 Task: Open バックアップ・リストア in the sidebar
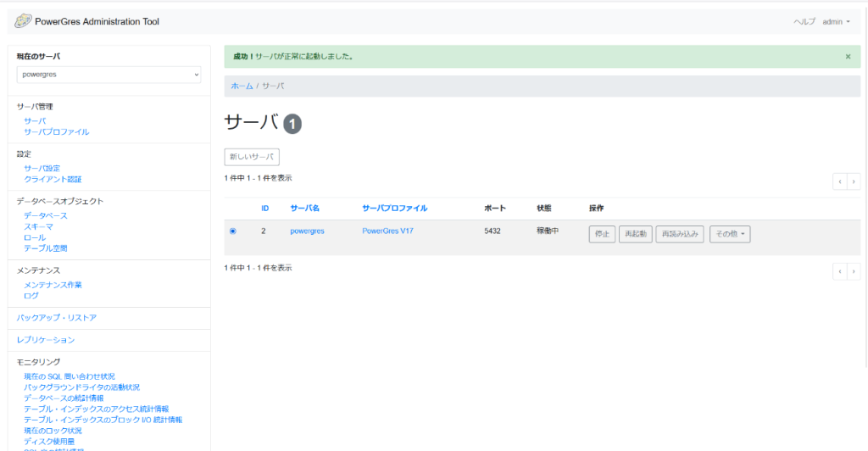pyautogui.click(x=57, y=318)
